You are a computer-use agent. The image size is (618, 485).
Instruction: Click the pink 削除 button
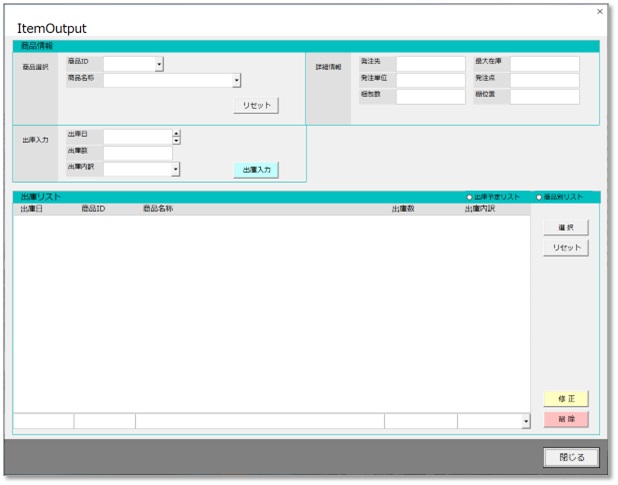(x=566, y=419)
